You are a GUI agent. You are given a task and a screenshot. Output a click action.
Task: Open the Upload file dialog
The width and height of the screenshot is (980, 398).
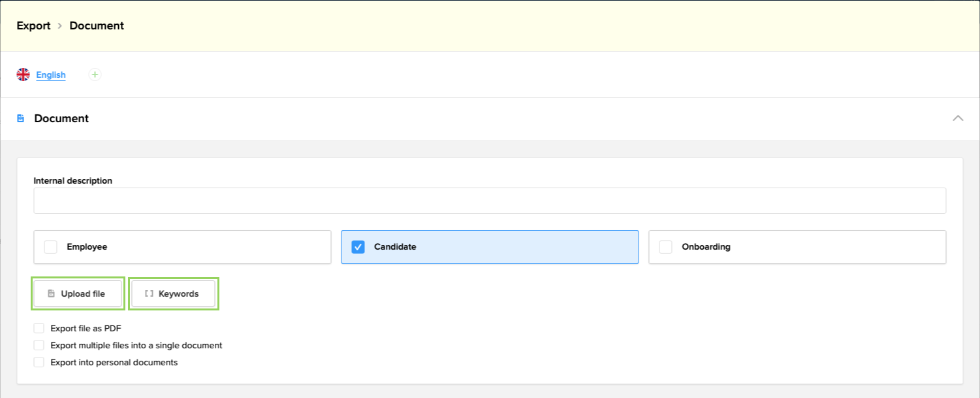pos(78,293)
